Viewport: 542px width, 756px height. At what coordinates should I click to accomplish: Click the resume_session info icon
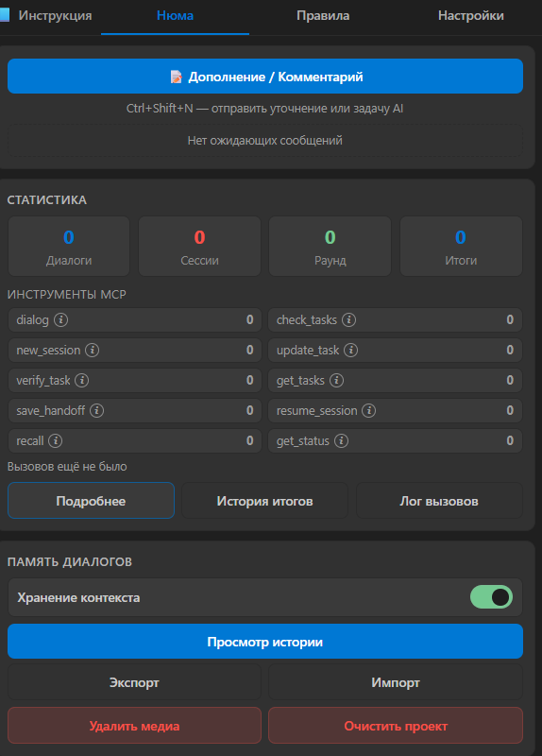tap(369, 411)
